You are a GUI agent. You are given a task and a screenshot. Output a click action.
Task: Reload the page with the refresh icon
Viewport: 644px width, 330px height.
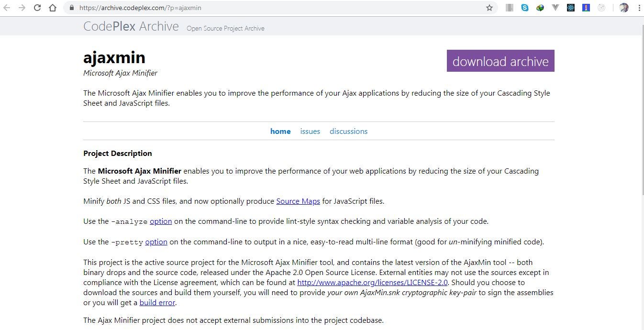tap(37, 8)
